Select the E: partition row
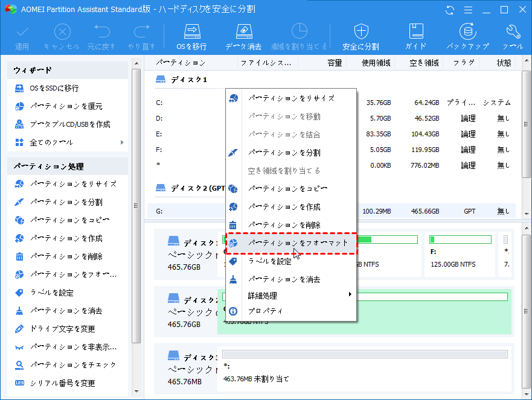This screenshot has width=532, height=400. point(332,134)
